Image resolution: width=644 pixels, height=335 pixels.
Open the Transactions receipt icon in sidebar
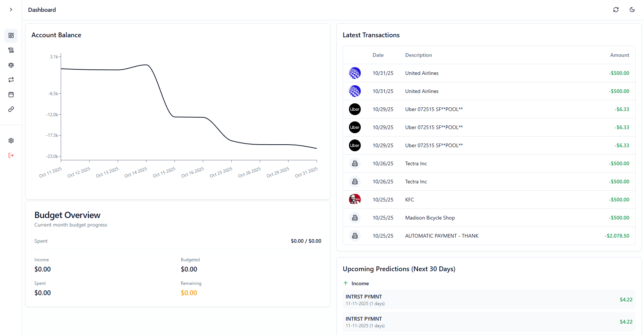tap(11, 50)
